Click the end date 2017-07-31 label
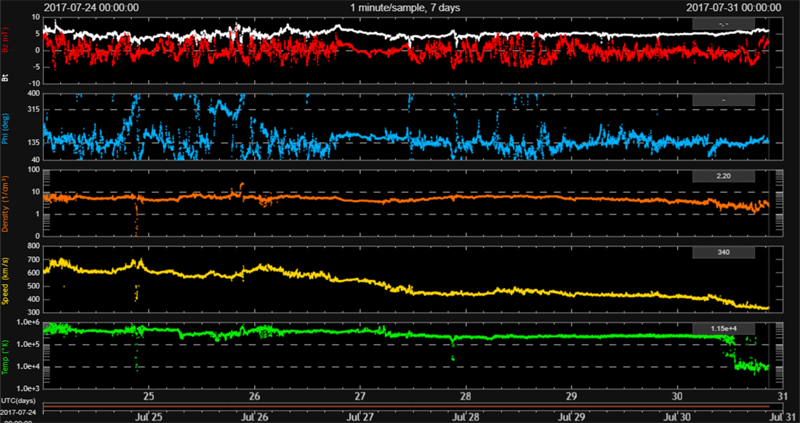The height and width of the screenshot is (423, 800). [x=733, y=6]
